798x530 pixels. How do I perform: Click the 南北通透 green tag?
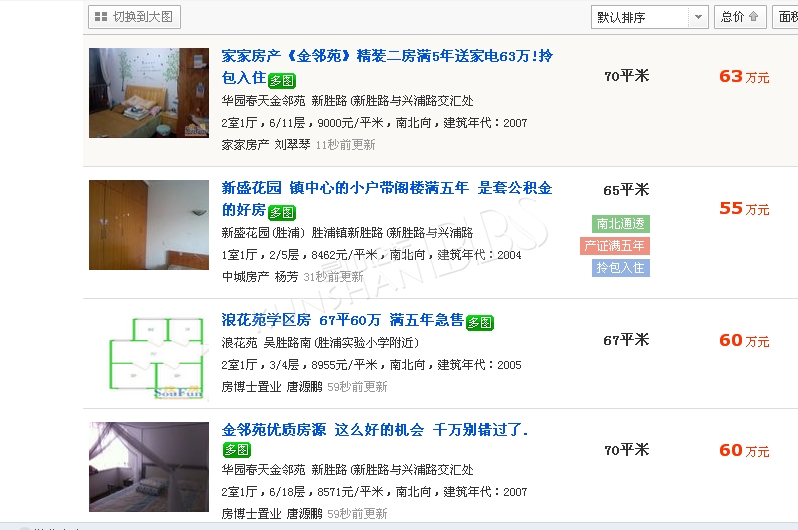(x=620, y=224)
